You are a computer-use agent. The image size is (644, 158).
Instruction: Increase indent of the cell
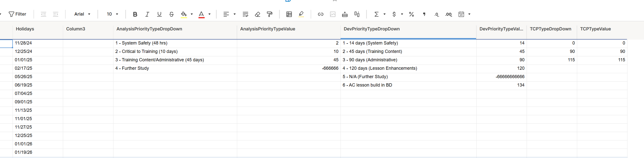click(x=55, y=14)
